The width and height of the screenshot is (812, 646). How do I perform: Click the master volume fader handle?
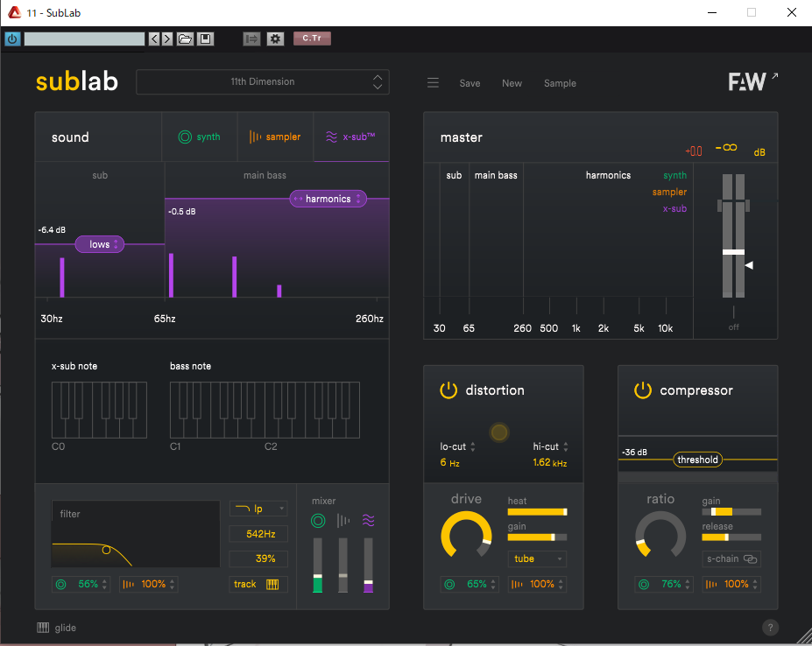733,252
